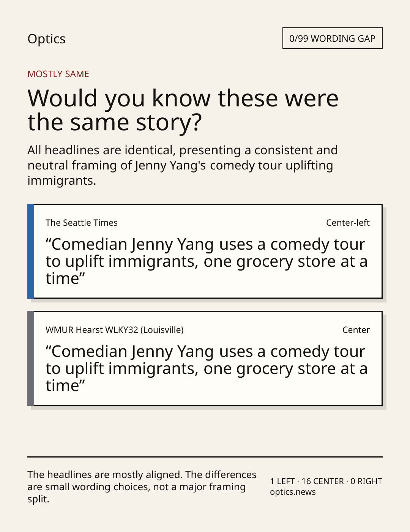Click the Center bias label
Image resolution: width=410 pixels, height=532 pixels.
(356, 330)
